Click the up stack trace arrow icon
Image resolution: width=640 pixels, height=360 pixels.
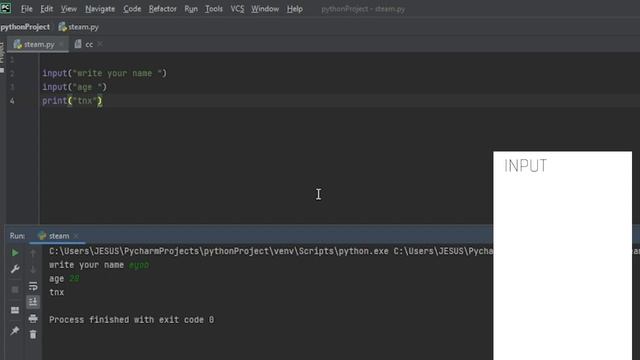pyautogui.click(x=33, y=253)
